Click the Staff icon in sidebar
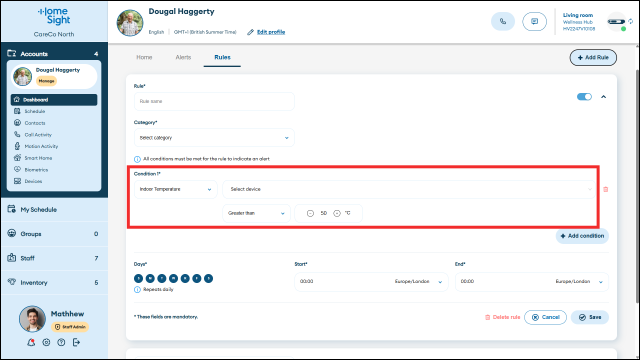 pyautogui.click(x=11, y=258)
